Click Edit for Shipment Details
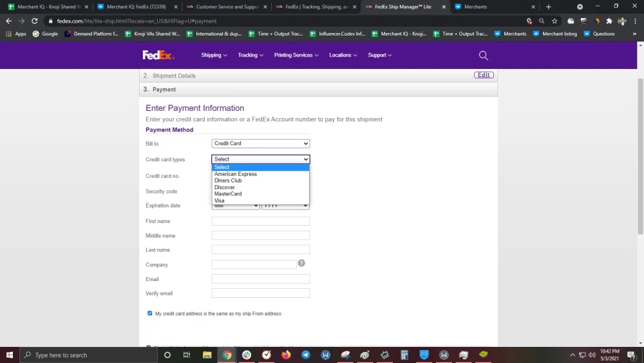The width and height of the screenshot is (644, 363). [x=484, y=75]
